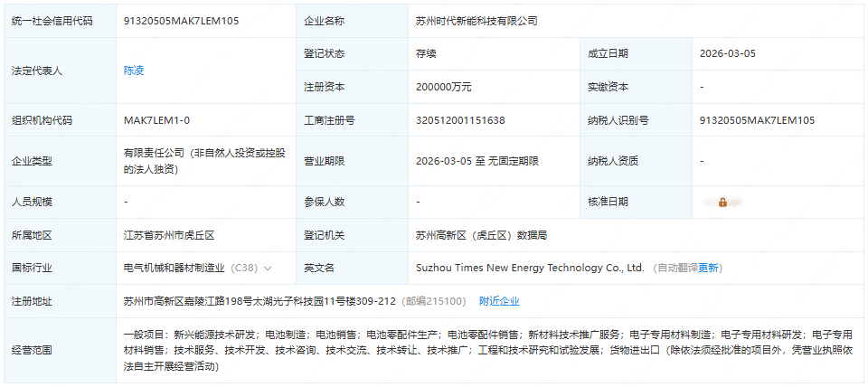Click the 工商注册号 label cell
Image resolution: width=868 pixels, height=387 pixels.
pos(352,120)
